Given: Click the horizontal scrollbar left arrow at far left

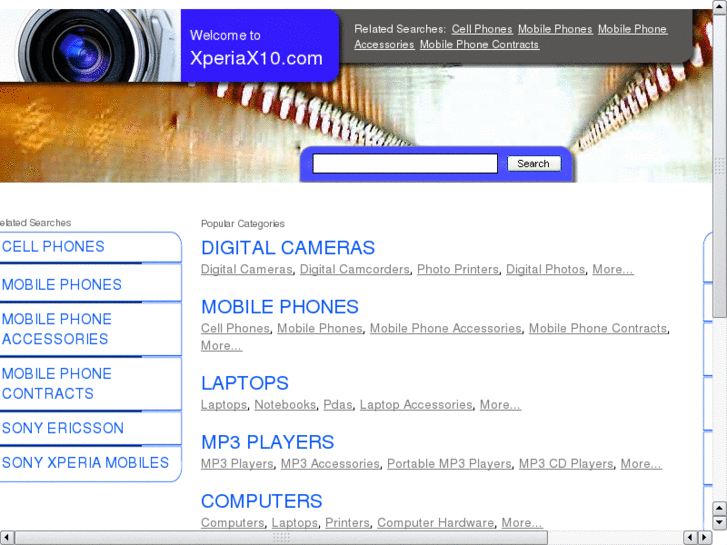Looking at the screenshot, I should pos(7,538).
